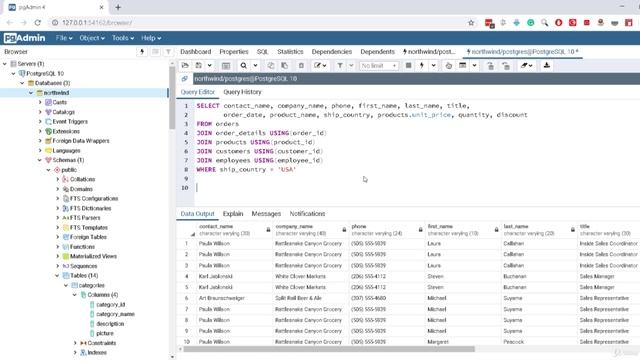The width and height of the screenshot is (640, 360).
Task: Click the Rollback transaction icon
Action: (x=506, y=66)
